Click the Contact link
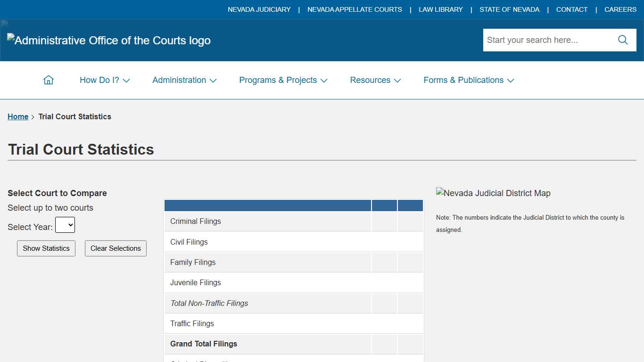The width and height of the screenshot is (644, 362). (x=571, y=9)
